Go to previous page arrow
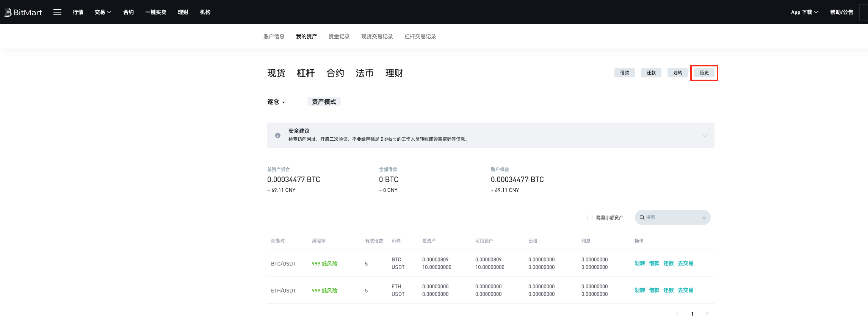This screenshot has height=327, width=868. [x=678, y=314]
